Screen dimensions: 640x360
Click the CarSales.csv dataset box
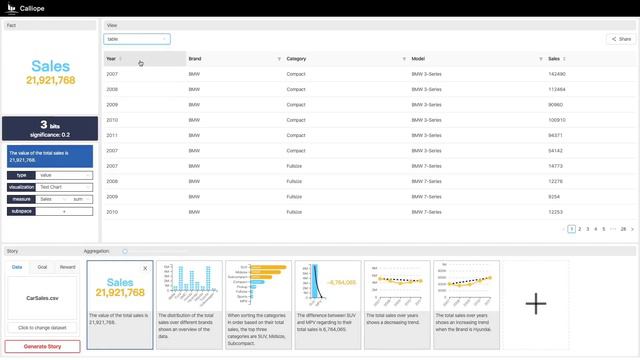click(42, 298)
